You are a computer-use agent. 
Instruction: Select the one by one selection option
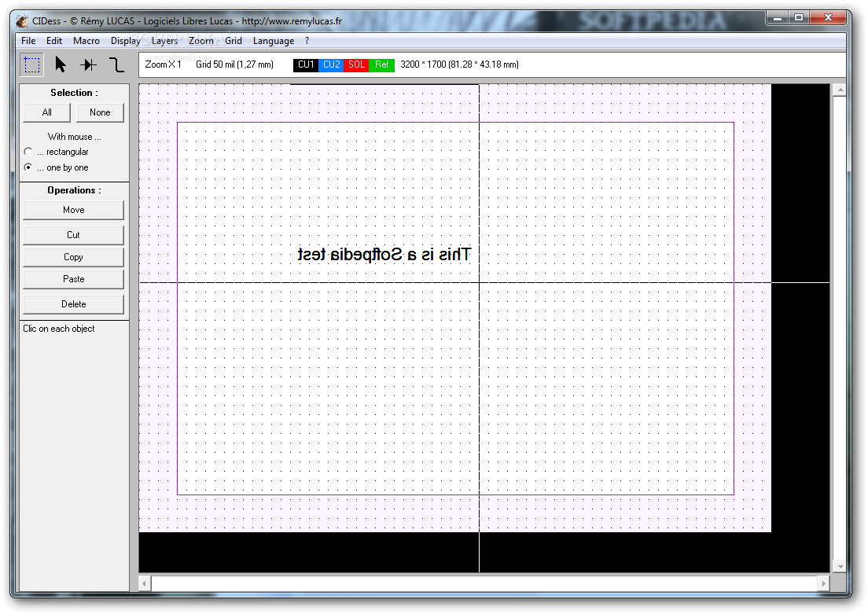[28, 167]
